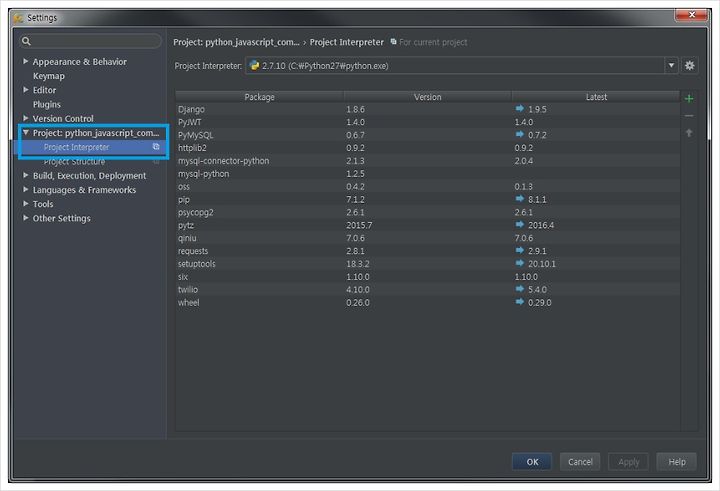Image resolution: width=720 pixels, height=491 pixels.
Task: Collapse the Project: python_javascript_com node
Action: (x=26, y=132)
